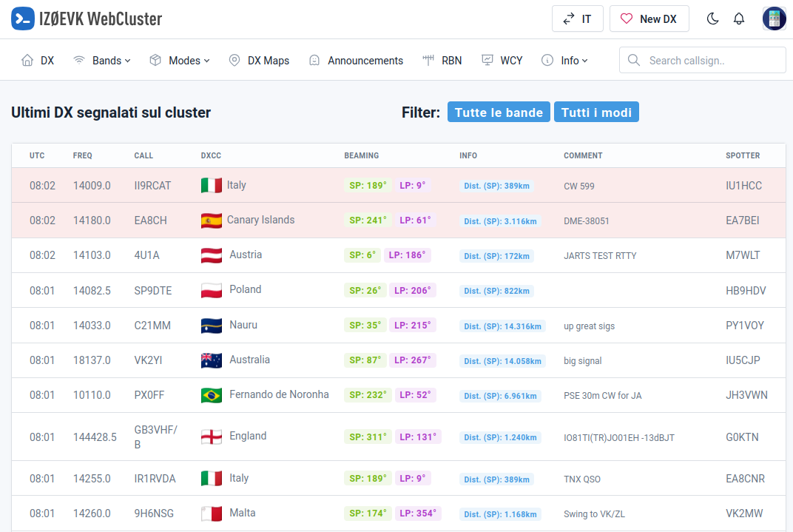Click the Nauru flag icon
The height and width of the screenshot is (532, 793).
pyautogui.click(x=212, y=326)
